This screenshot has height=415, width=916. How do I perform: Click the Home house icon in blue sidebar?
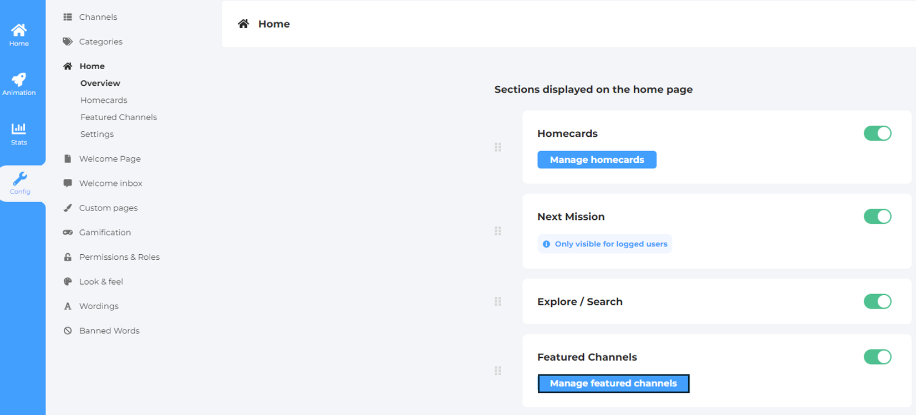pyautogui.click(x=19, y=31)
